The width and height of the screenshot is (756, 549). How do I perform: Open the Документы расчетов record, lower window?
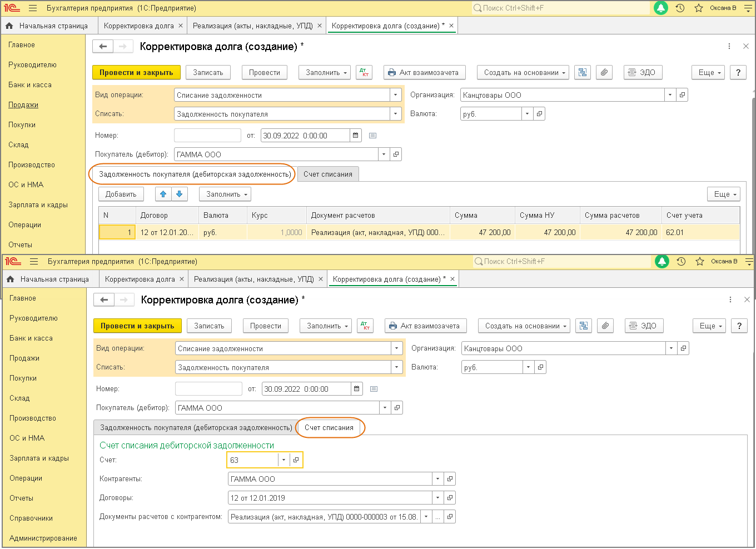[x=450, y=517]
